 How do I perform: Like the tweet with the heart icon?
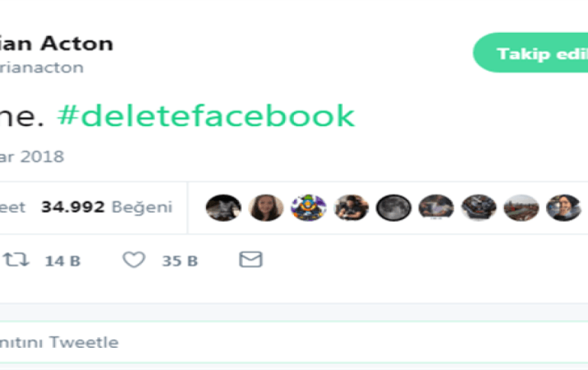tap(134, 260)
